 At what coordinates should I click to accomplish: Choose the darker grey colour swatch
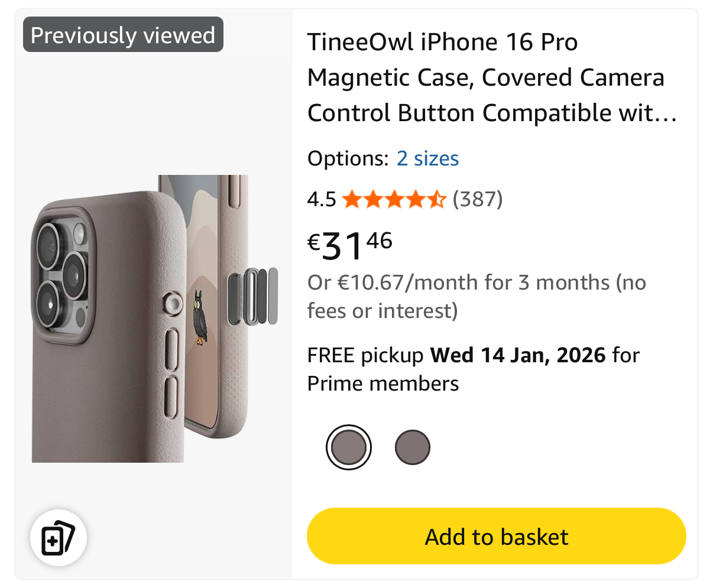412,447
